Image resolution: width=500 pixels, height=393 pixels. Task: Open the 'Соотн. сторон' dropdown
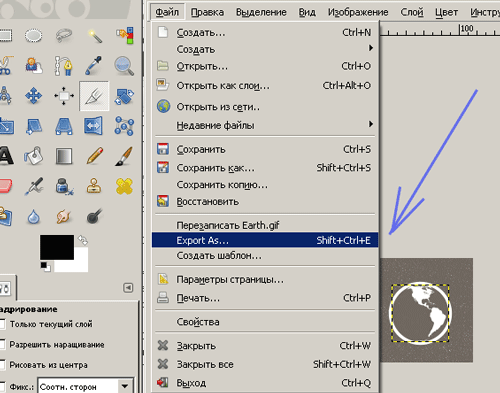tap(85, 387)
